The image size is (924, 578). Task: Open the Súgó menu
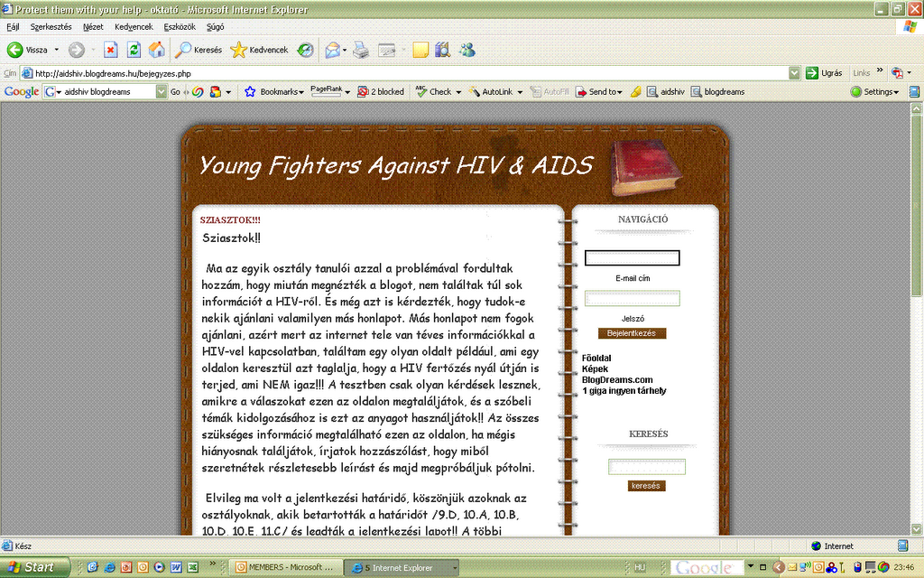[215, 27]
